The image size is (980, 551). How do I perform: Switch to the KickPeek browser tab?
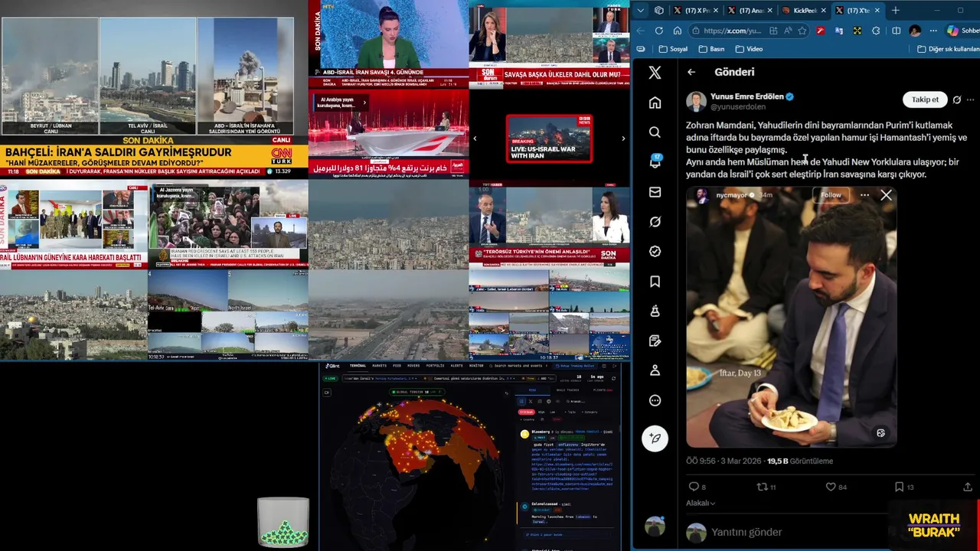point(805,10)
